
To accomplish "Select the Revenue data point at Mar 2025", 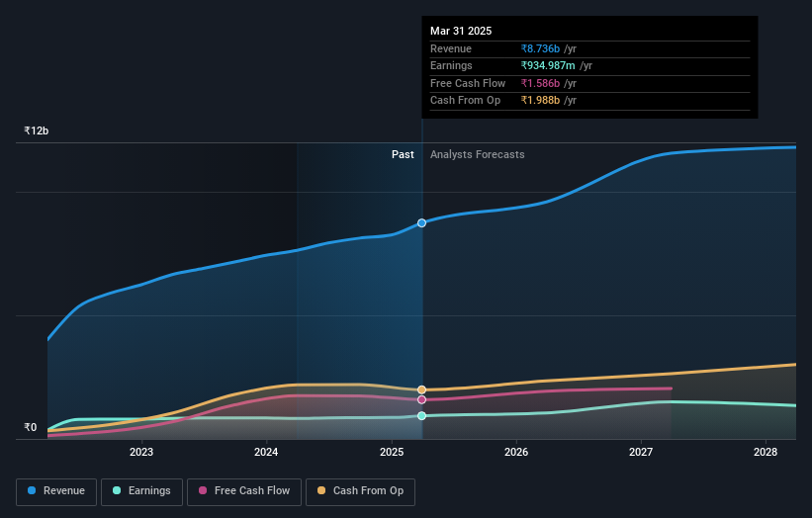I will [422, 223].
